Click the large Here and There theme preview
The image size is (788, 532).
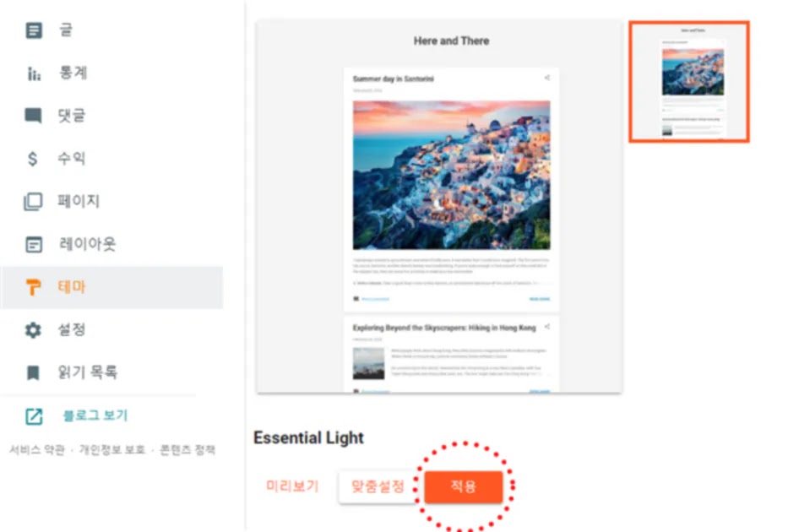[438, 206]
